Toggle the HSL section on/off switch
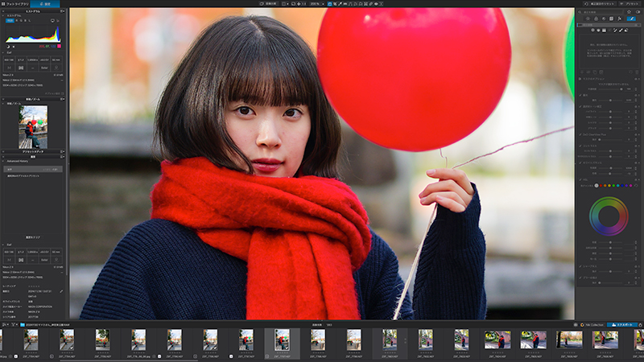Image resolution: width=644 pixels, height=362 pixels. click(x=636, y=179)
